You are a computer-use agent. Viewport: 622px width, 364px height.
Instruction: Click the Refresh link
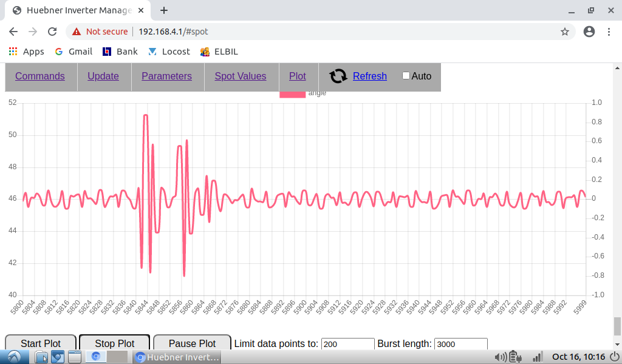369,76
